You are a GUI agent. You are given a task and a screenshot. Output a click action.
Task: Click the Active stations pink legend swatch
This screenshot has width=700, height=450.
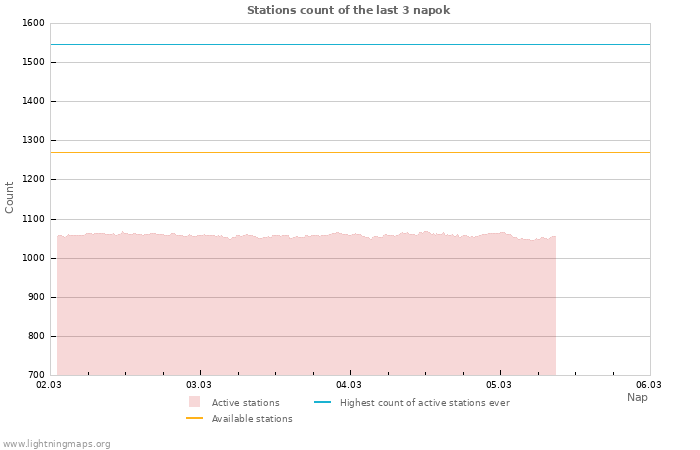pos(194,402)
